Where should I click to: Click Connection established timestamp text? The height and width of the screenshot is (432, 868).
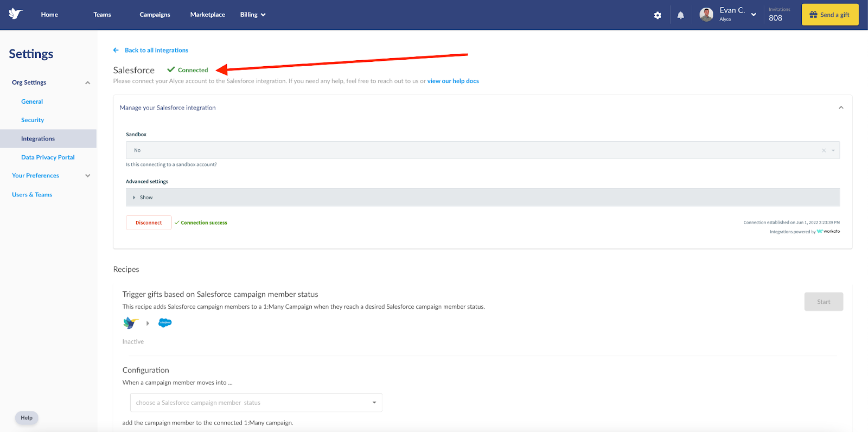[792, 223]
